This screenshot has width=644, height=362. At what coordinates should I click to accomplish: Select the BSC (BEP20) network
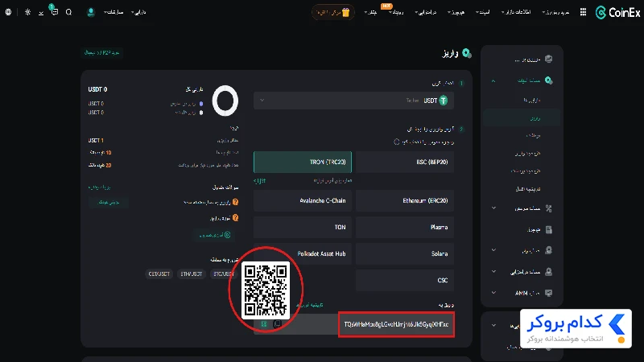[x=405, y=162]
